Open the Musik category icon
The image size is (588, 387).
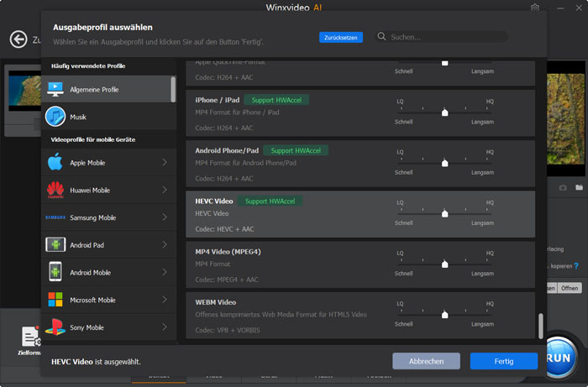(x=55, y=117)
